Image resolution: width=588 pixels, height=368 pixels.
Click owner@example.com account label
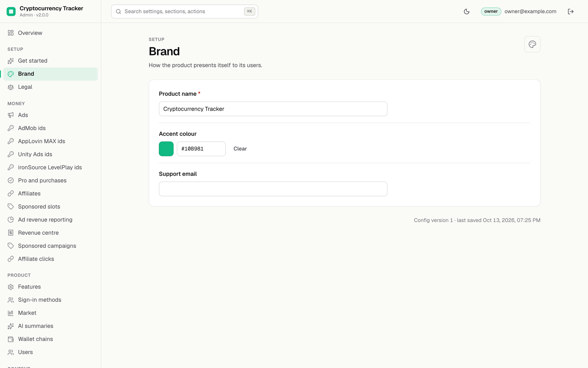(x=530, y=11)
